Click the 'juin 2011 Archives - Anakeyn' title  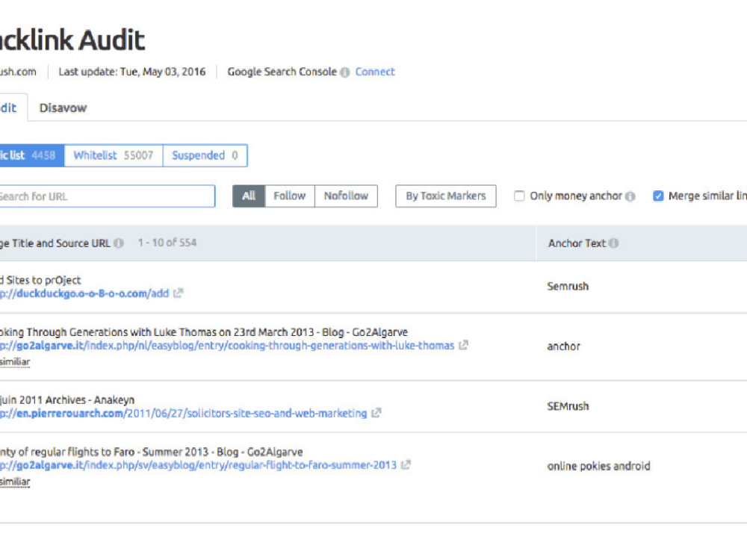[x=67, y=399]
